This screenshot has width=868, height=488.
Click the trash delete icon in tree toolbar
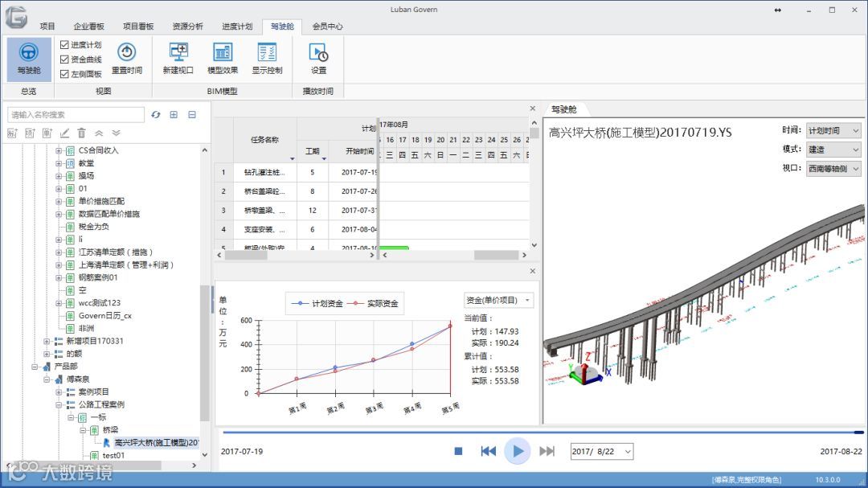82,133
